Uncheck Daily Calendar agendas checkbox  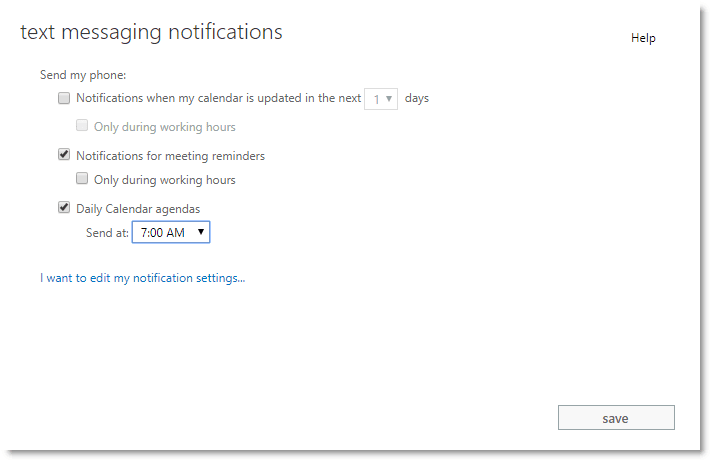(64, 208)
